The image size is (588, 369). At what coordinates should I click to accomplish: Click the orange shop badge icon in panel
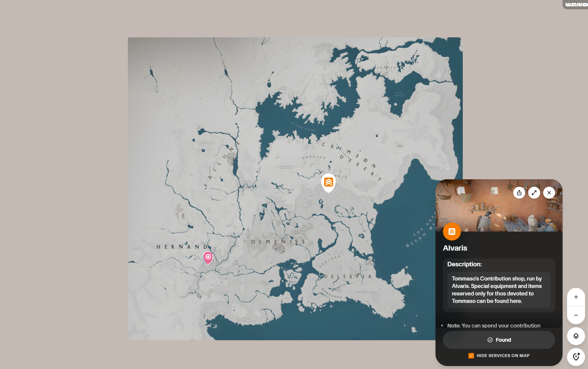pos(452,232)
